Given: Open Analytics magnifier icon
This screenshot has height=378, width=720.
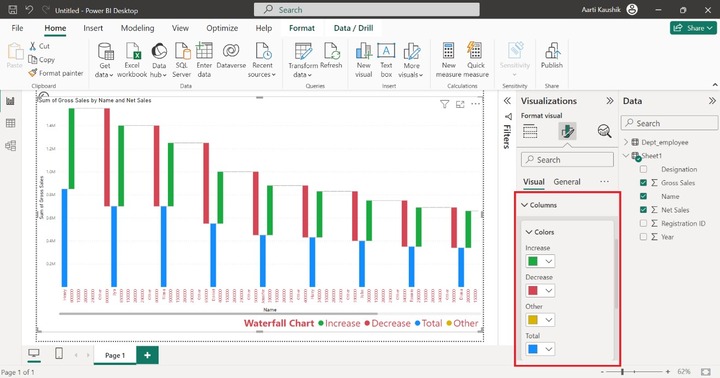Looking at the screenshot, I should click(604, 131).
